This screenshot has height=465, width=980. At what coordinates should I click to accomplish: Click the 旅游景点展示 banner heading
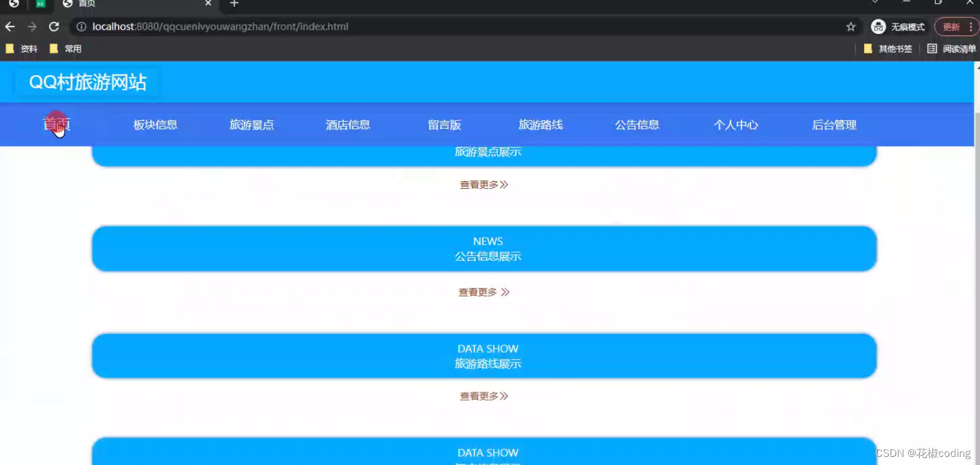488,151
